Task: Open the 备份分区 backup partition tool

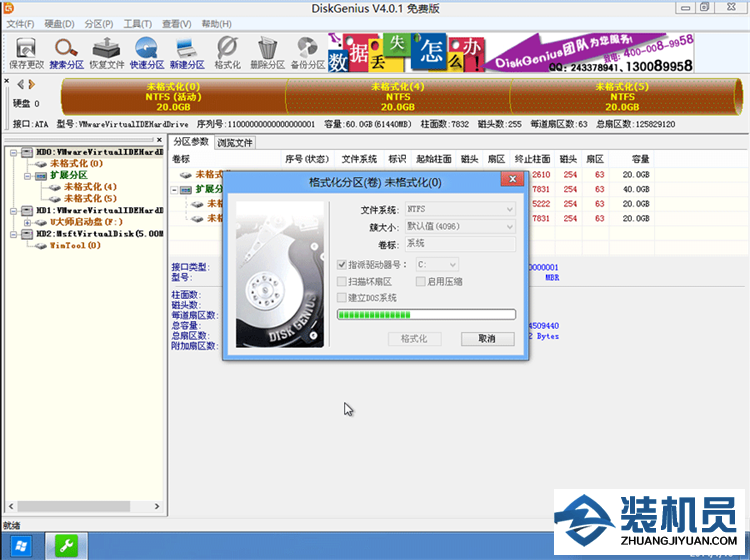Action: pyautogui.click(x=308, y=53)
